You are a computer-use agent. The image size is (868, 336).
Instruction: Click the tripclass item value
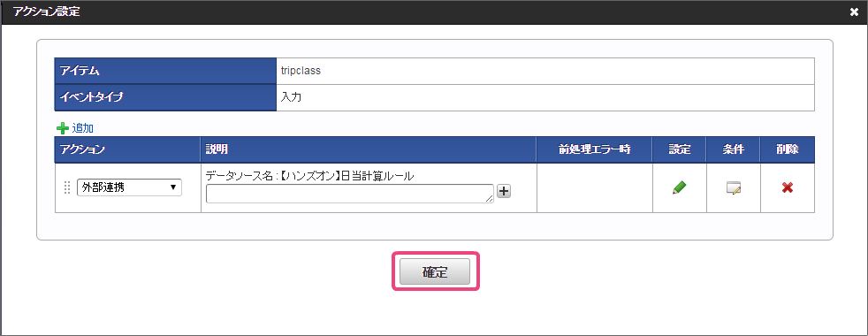point(301,71)
